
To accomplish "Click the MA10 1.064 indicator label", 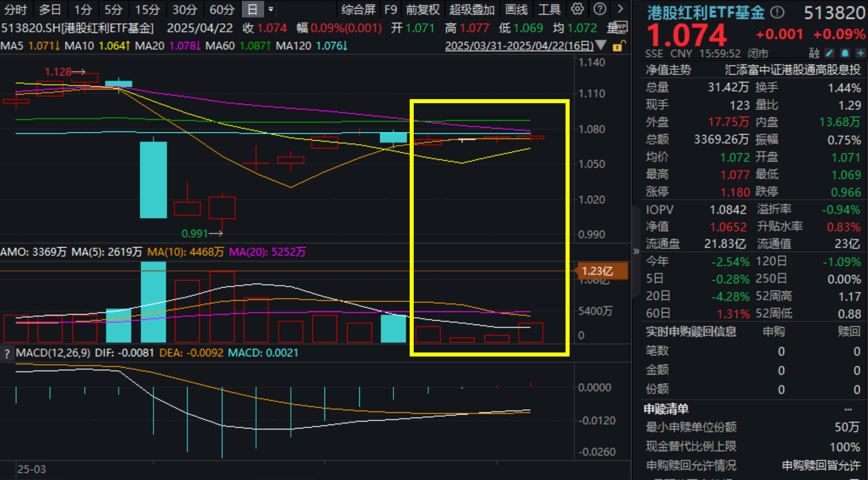I will pos(97,45).
